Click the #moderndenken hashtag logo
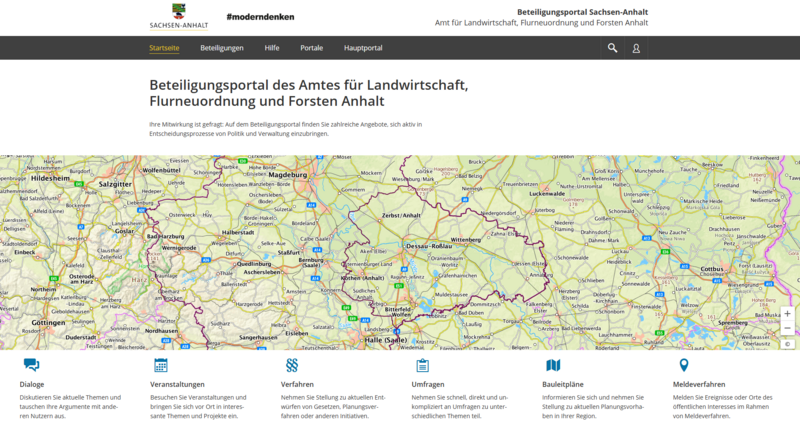The height and width of the screenshot is (433, 800). coord(260,17)
